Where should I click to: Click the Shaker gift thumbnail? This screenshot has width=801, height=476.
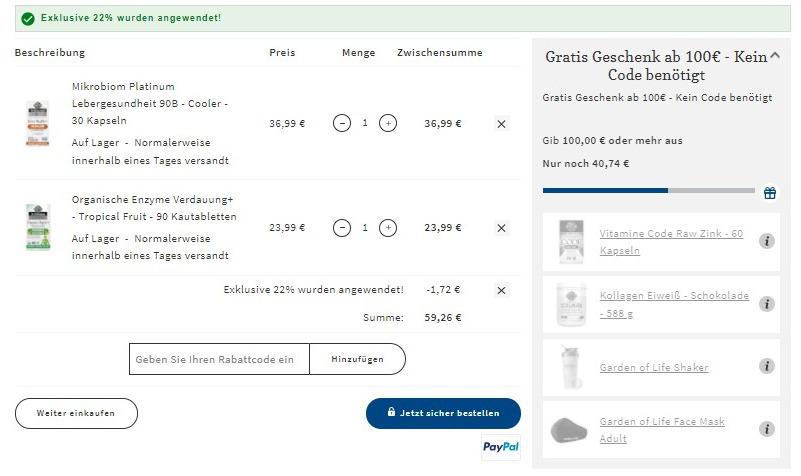[x=571, y=367]
